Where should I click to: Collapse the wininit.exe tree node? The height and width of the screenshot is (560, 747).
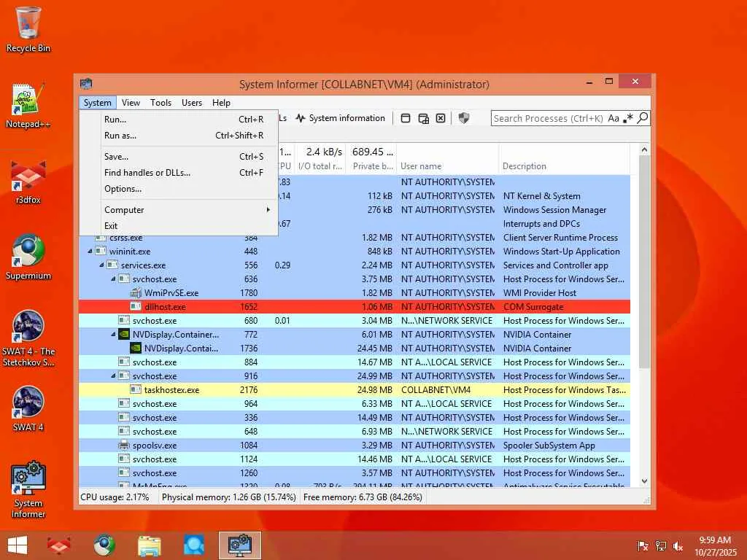point(90,251)
